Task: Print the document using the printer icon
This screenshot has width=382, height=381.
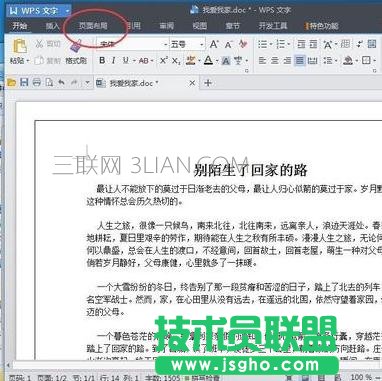Action: point(37,82)
